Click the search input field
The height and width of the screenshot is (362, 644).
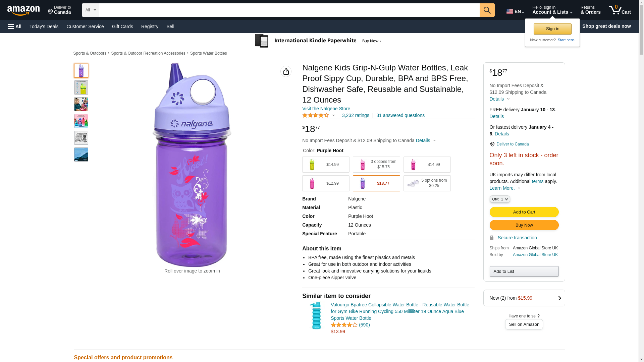(x=289, y=10)
